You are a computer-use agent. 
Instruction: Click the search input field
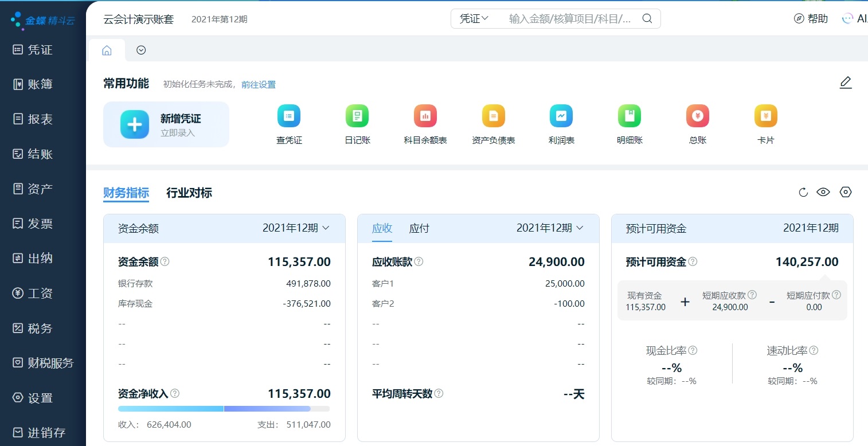(x=570, y=18)
